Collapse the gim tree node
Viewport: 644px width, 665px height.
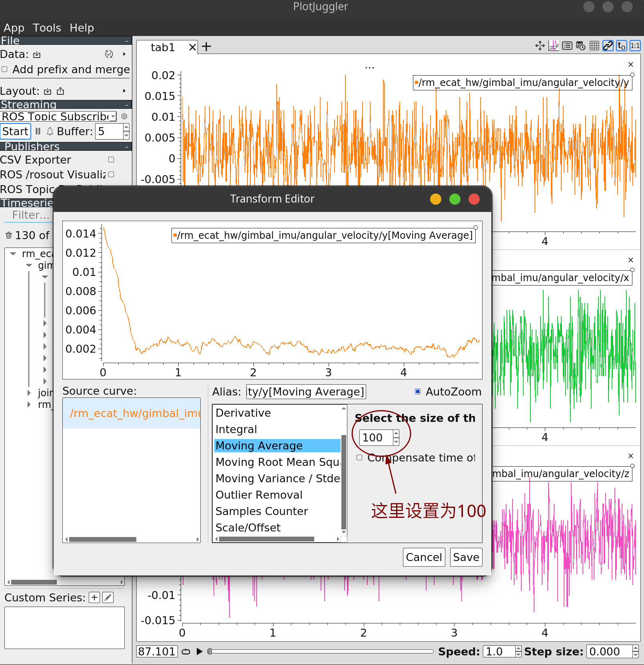click(x=29, y=265)
